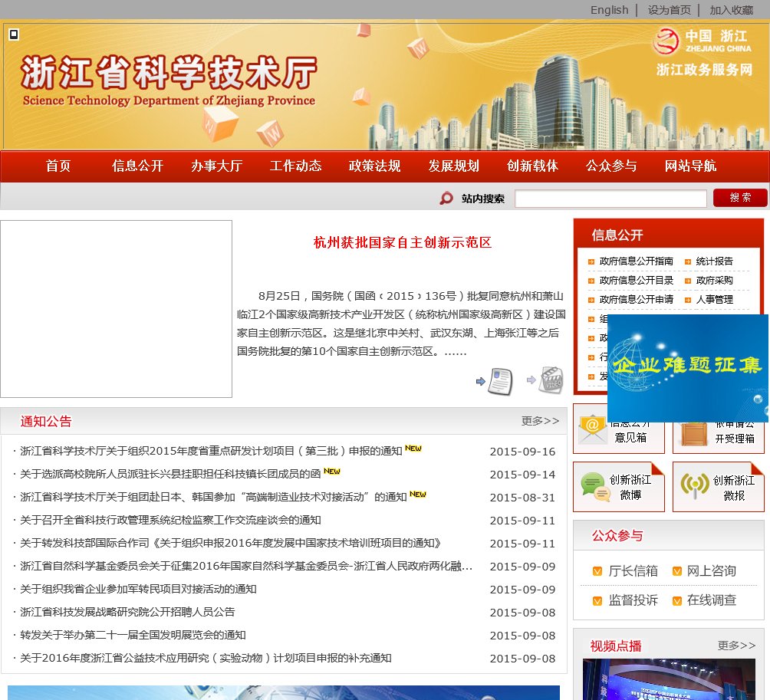Viewport: 770px width, 700px height.
Task: Click 更多>> in the 视频点播 section
Action: coord(736,646)
